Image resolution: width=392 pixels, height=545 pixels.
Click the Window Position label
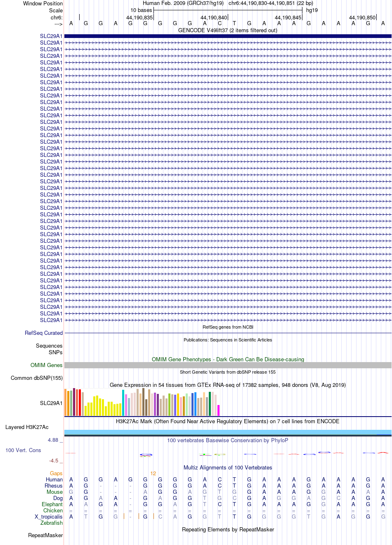[x=43, y=4]
